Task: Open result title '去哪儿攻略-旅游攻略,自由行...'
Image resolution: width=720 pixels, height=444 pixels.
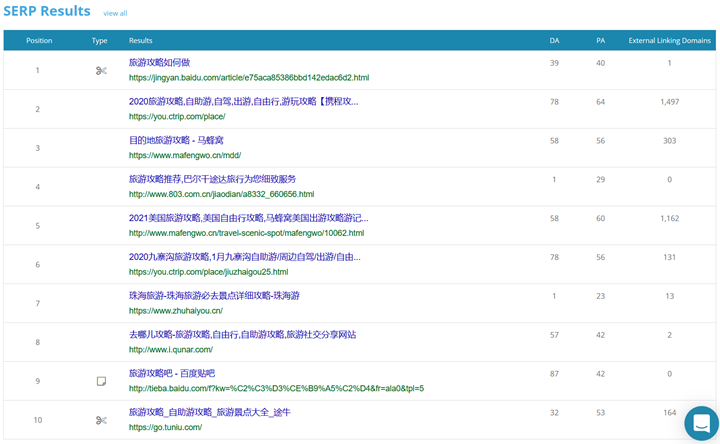Action: tap(242, 335)
